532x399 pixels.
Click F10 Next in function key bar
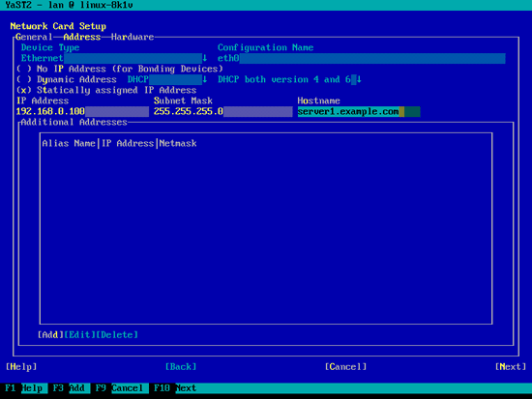(x=175, y=388)
